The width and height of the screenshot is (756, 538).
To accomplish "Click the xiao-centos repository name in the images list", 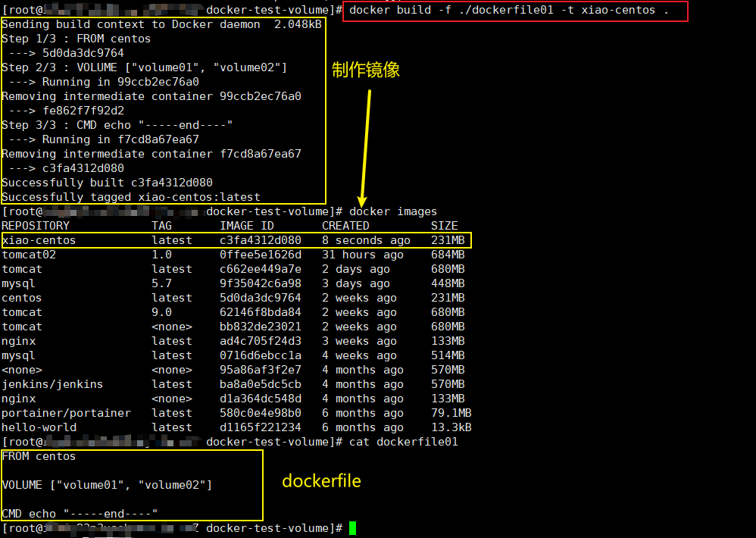I will coord(39,240).
